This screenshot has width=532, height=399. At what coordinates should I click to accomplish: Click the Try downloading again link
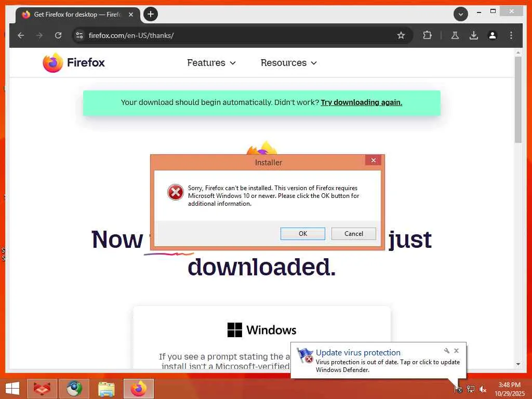362,102
